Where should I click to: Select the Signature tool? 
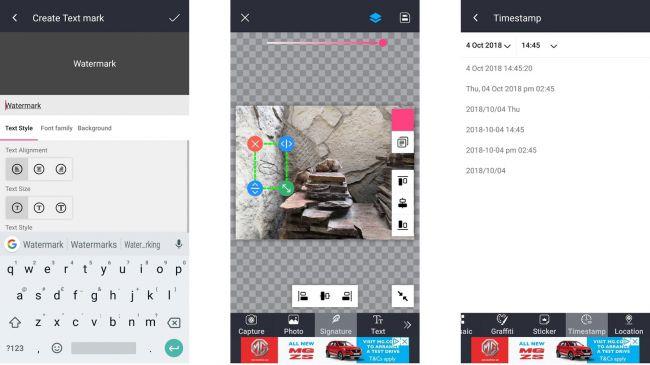tap(336, 325)
